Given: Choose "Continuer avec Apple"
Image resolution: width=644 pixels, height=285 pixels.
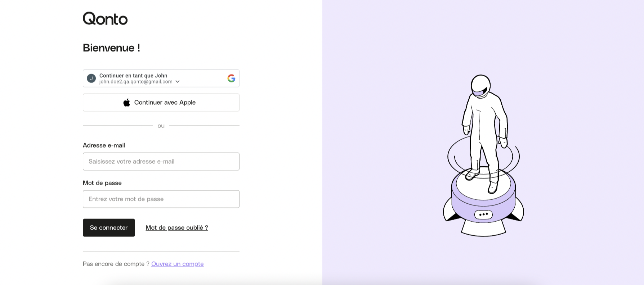Looking at the screenshot, I should (161, 103).
